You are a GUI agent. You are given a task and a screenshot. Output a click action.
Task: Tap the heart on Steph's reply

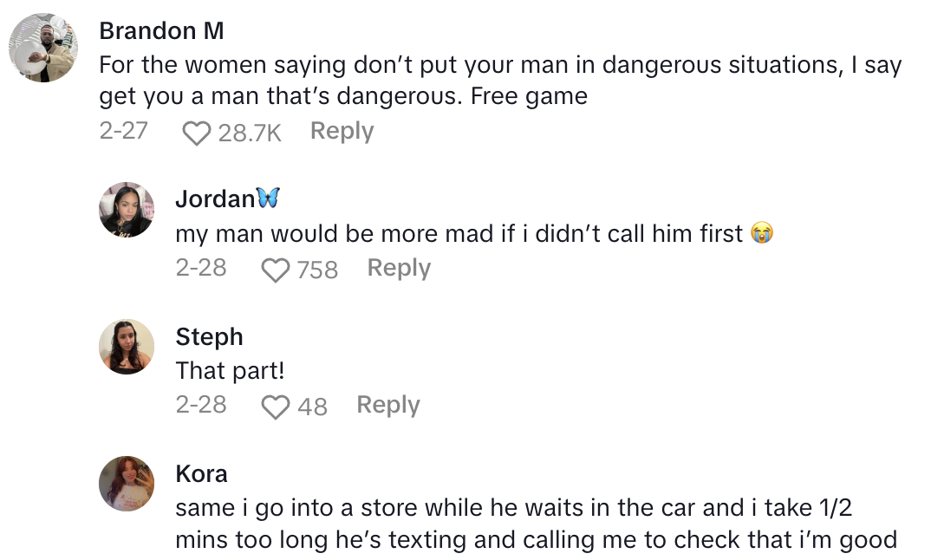(275, 407)
